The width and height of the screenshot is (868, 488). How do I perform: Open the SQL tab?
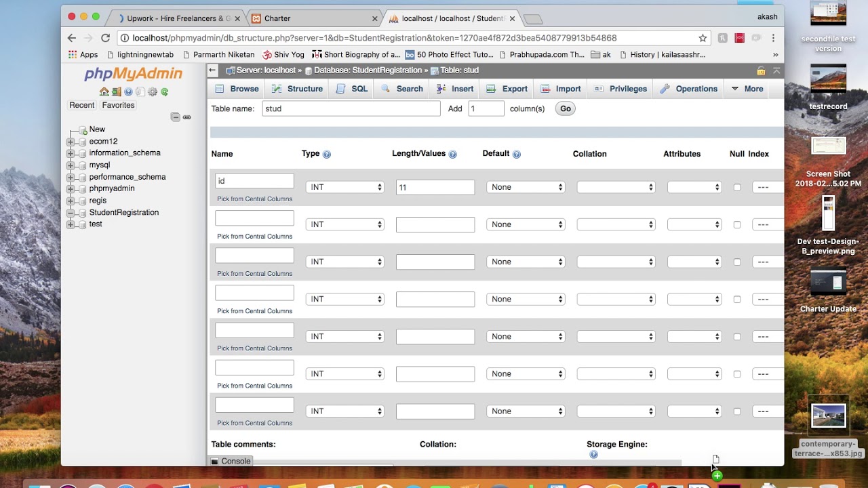[x=352, y=89]
